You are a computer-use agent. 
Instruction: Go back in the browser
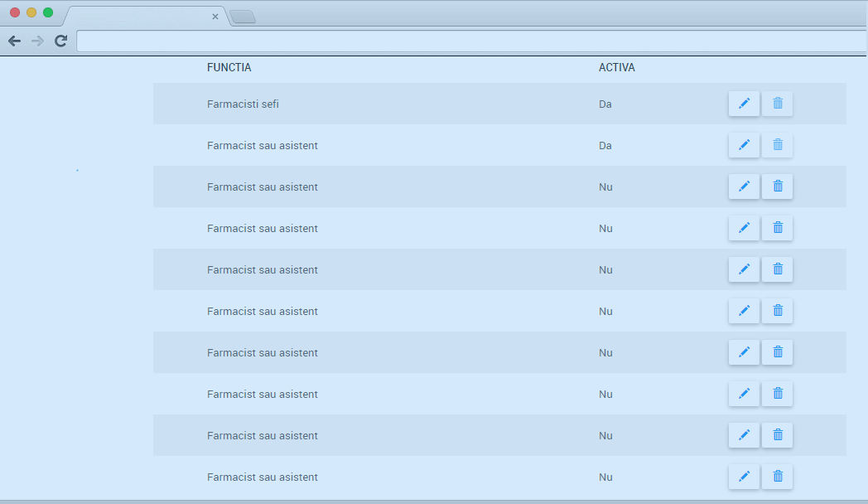coord(14,41)
